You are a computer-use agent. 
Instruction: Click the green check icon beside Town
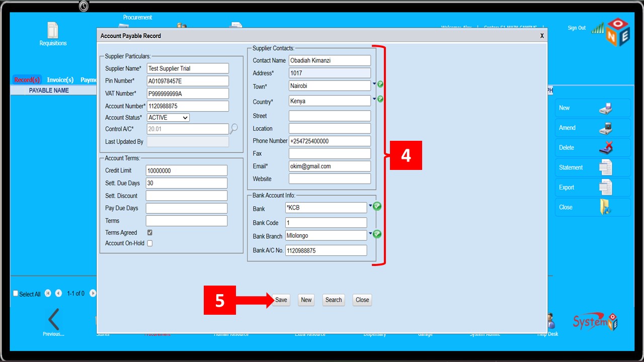pyautogui.click(x=380, y=84)
